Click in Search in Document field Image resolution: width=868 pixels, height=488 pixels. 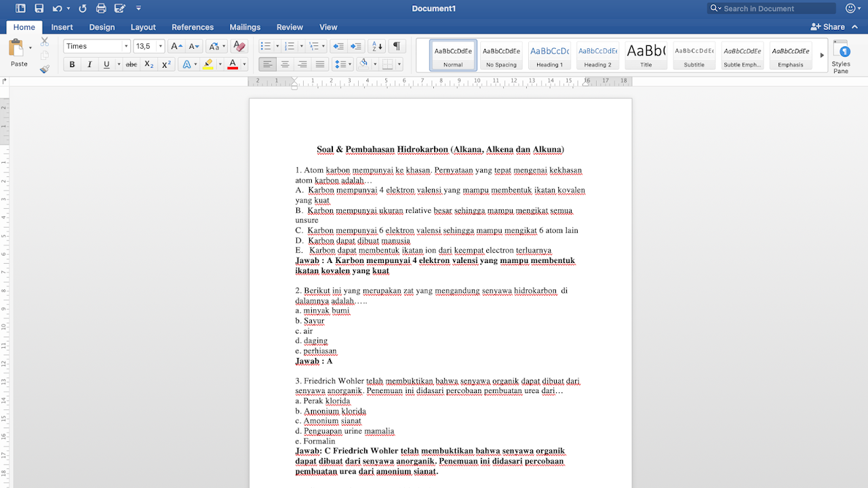point(772,8)
